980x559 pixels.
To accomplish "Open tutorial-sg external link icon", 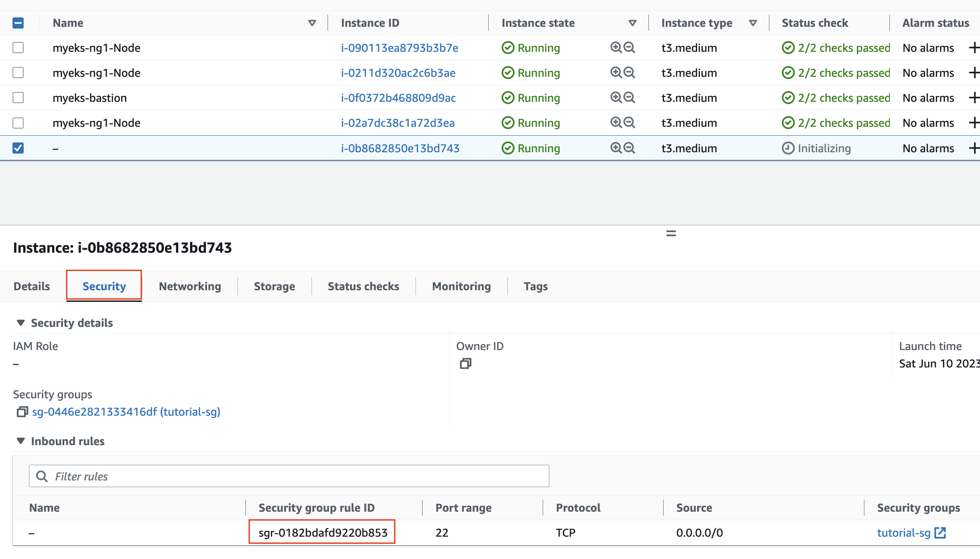I will click(x=940, y=533).
